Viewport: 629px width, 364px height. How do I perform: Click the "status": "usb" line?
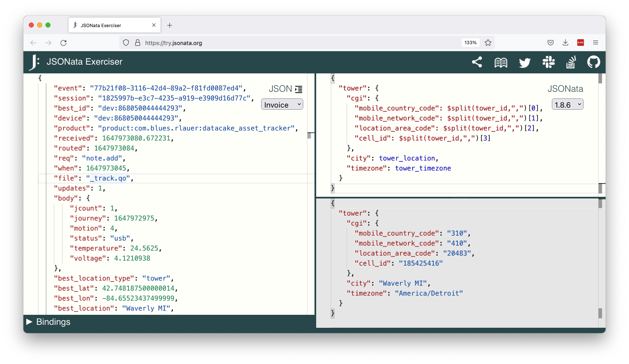coord(102,238)
